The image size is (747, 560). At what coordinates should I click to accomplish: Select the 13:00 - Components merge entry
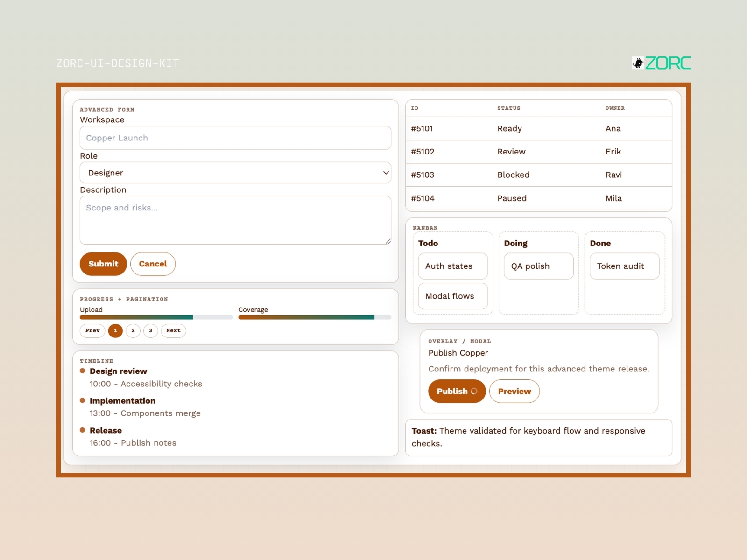145,413
